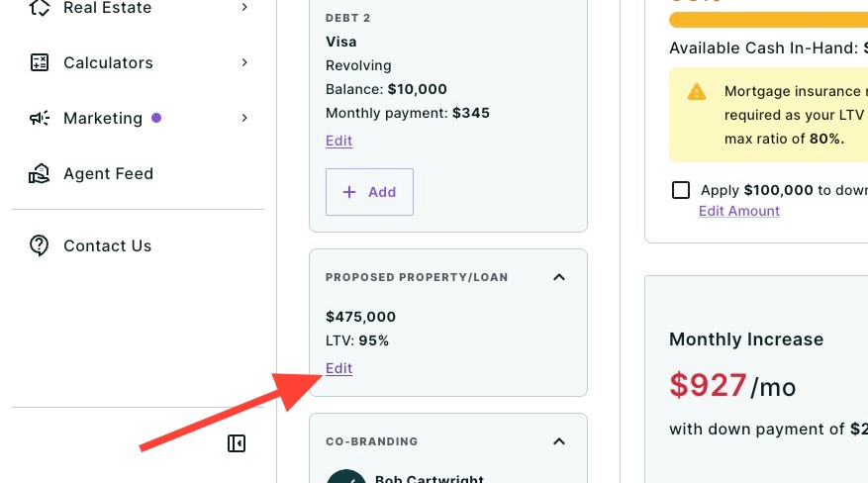
Task: Click the Real Estate sidebar icon
Action: (x=40, y=7)
